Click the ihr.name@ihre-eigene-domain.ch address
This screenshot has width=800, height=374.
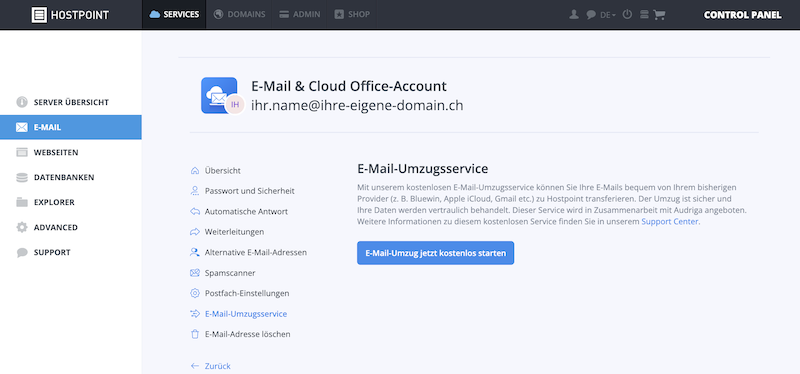click(x=357, y=105)
